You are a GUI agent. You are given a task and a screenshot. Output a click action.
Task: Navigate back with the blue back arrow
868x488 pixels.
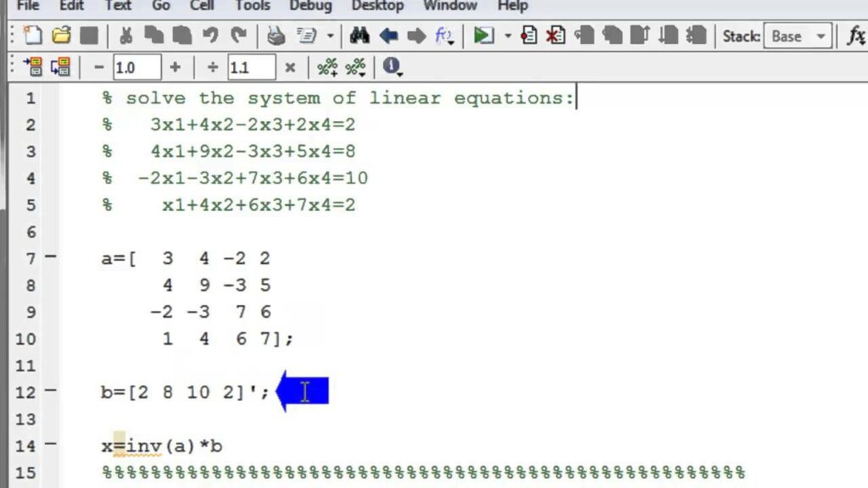tap(388, 36)
